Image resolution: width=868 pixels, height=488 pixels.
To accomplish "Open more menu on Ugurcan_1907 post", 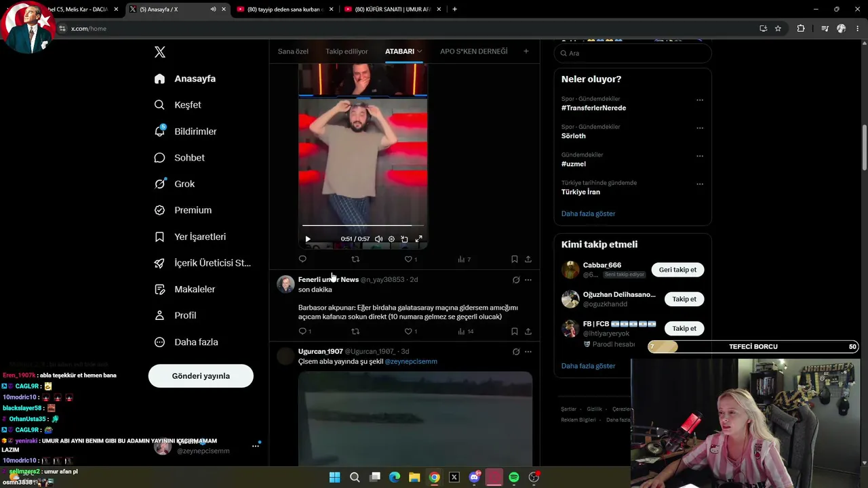I will [528, 352].
